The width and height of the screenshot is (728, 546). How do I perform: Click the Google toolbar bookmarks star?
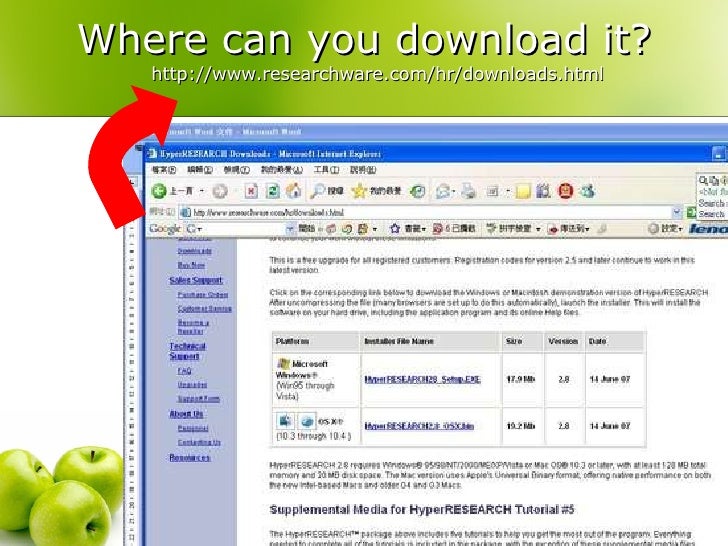[395, 228]
